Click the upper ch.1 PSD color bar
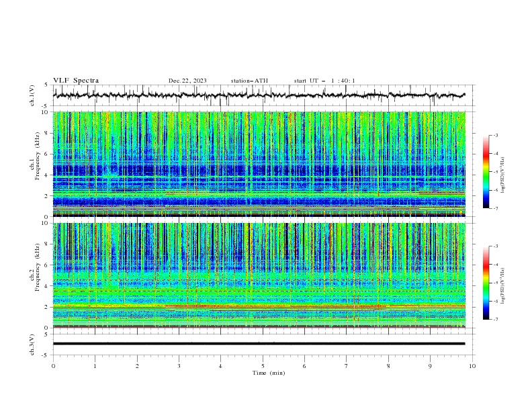Image resolution: width=532 pixels, height=411 pixels. 486,172
